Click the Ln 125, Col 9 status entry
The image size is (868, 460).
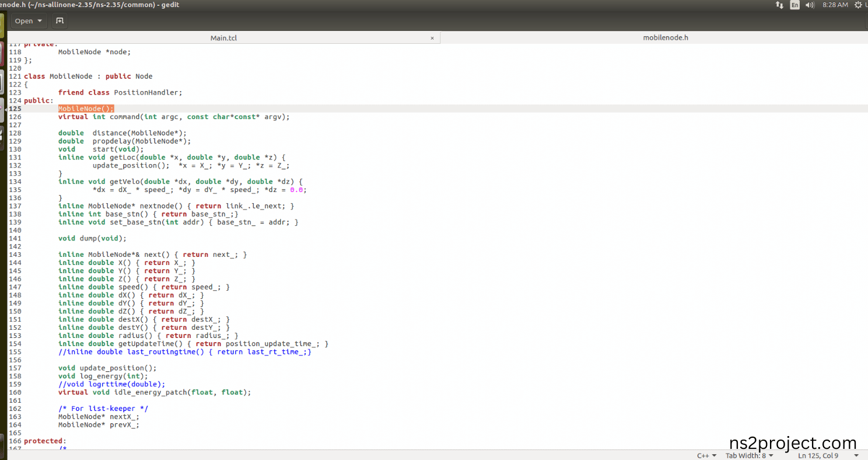818,455
